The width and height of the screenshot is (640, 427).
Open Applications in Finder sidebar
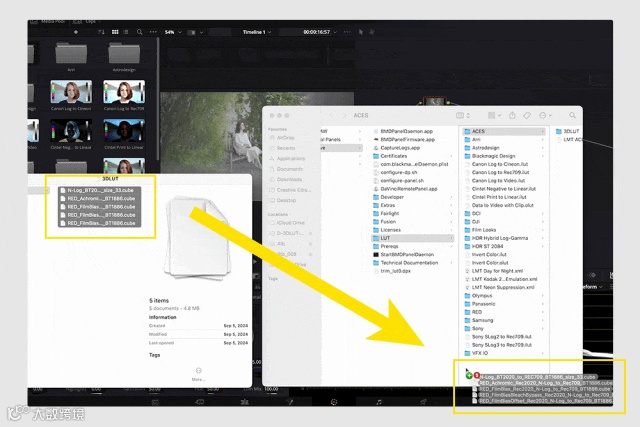(287, 158)
